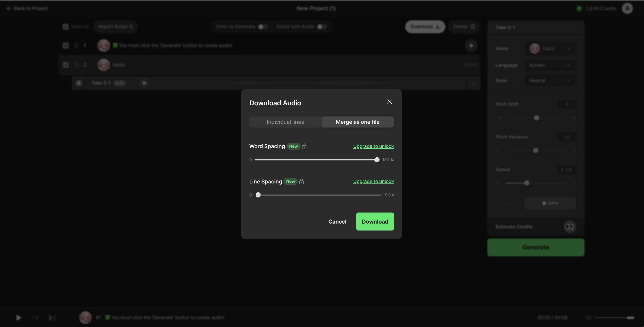The height and width of the screenshot is (327, 644).
Task: Click the New badge beside Word Spacing
Action: click(x=293, y=146)
